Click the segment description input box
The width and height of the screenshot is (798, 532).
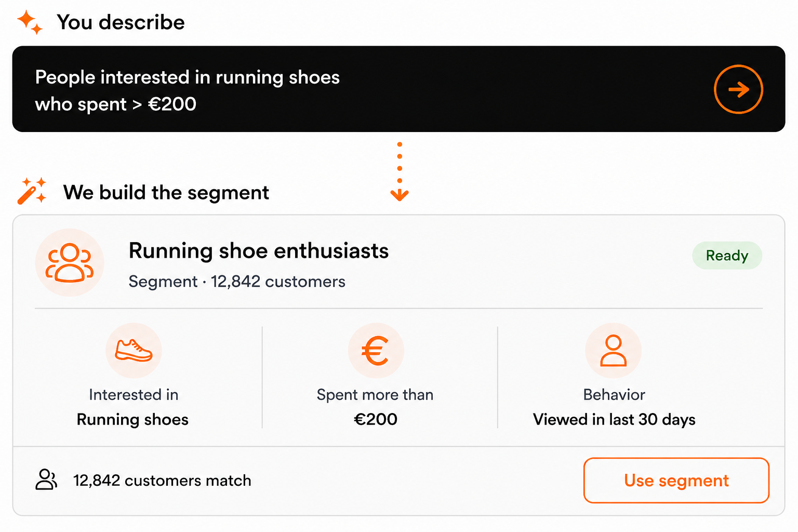[x=398, y=89]
